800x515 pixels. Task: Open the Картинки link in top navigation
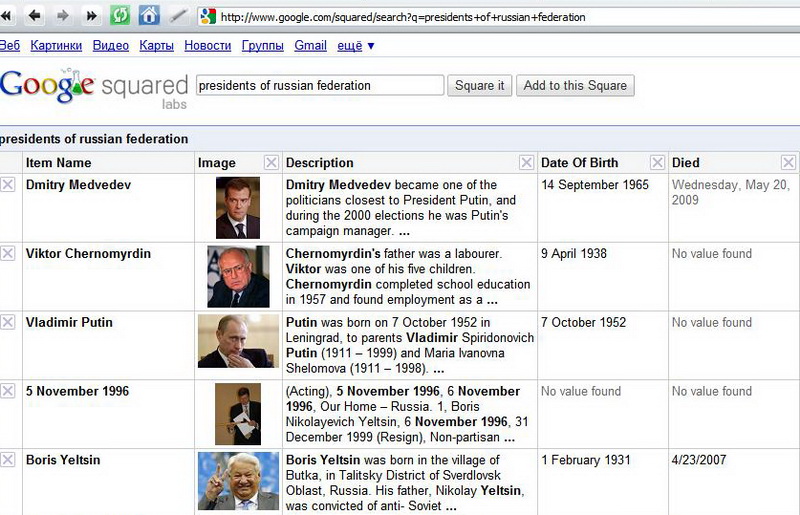point(56,46)
